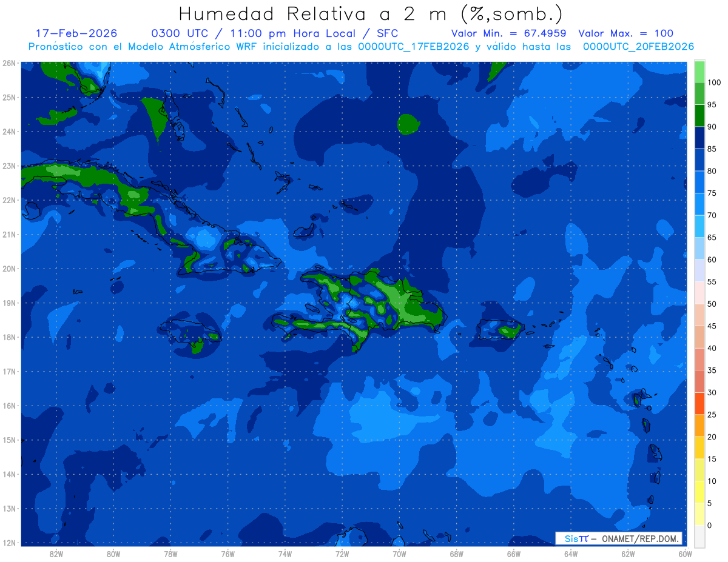Click the latitude label "26N"

(x=8, y=62)
